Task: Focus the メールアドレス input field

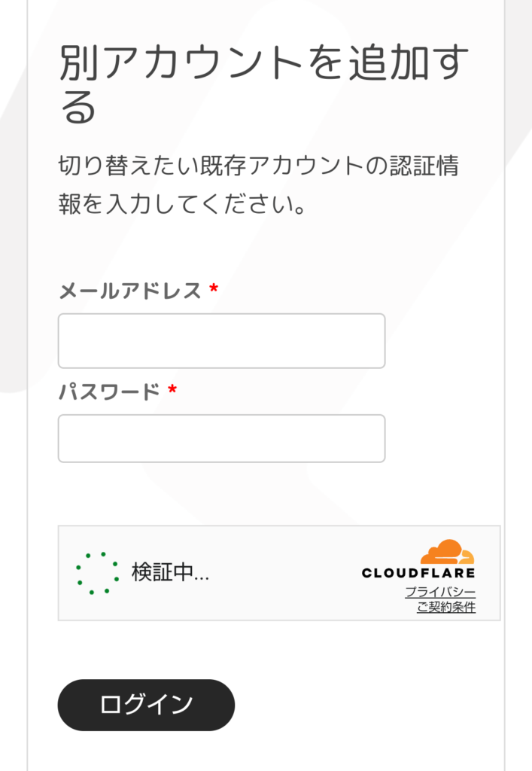Action: [221, 341]
